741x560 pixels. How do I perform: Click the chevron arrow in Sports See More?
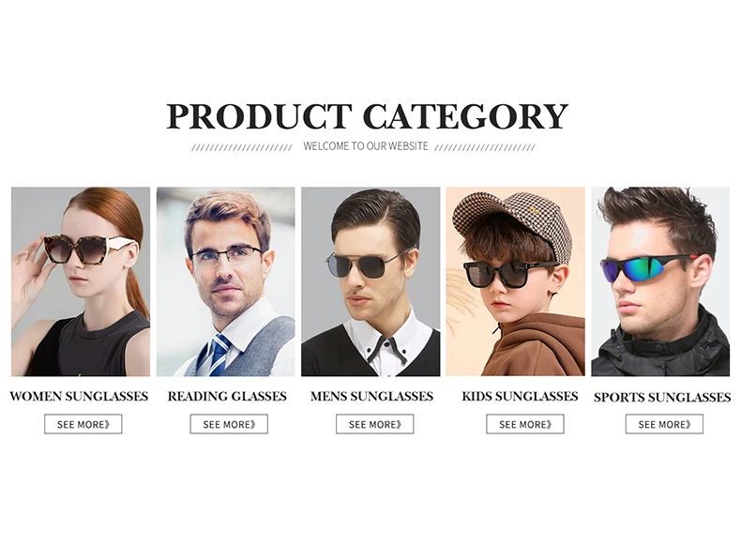point(688,424)
